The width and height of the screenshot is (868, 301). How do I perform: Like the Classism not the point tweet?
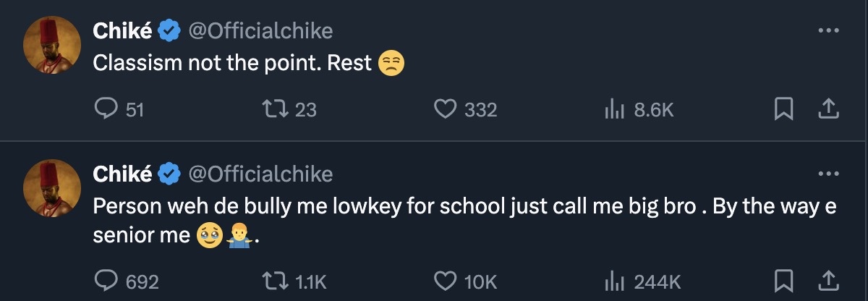(443, 109)
